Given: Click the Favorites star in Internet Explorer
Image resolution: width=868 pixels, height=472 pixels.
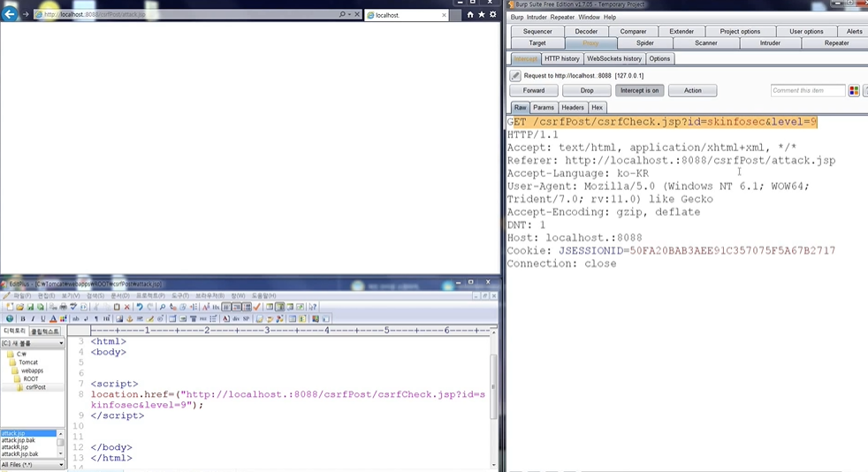Looking at the screenshot, I should click(x=482, y=15).
